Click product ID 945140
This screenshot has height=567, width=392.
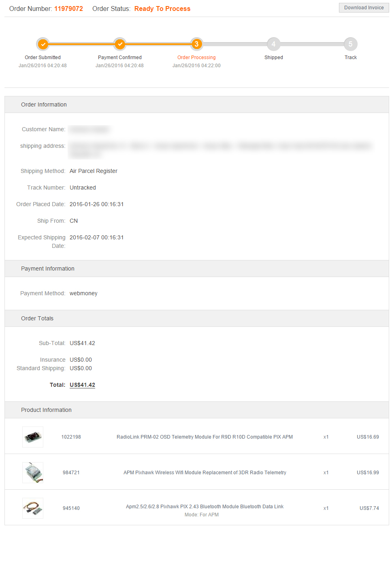pos(71,508)
